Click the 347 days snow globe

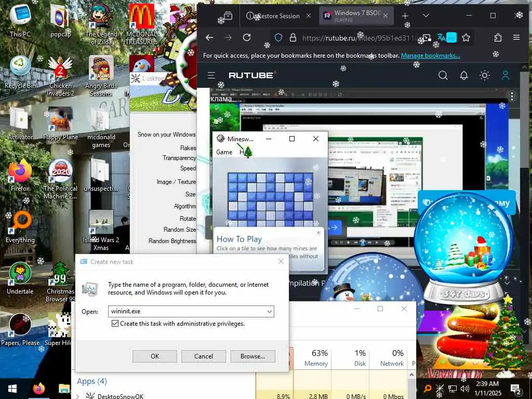[x=464, y=248]
